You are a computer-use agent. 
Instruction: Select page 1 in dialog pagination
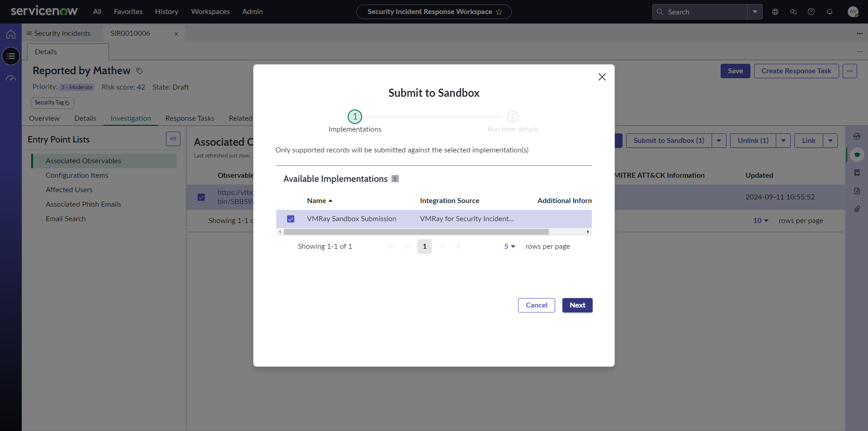(x=425, y=246)
